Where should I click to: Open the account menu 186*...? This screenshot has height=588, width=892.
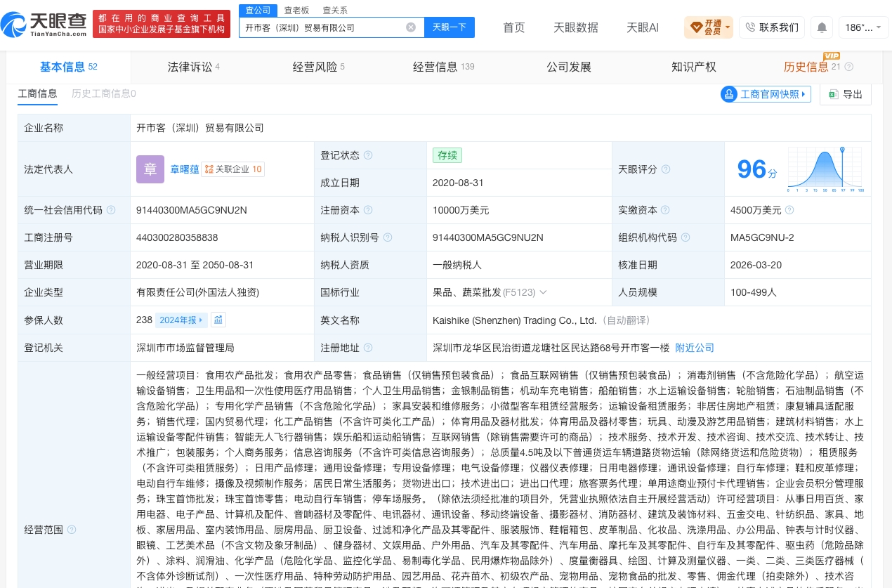(x=863, y=27)
